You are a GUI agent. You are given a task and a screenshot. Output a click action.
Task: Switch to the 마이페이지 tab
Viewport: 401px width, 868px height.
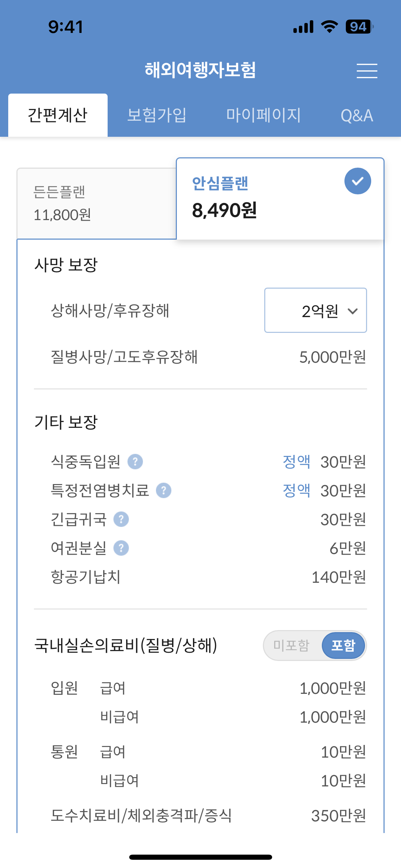tap(263, 115)
